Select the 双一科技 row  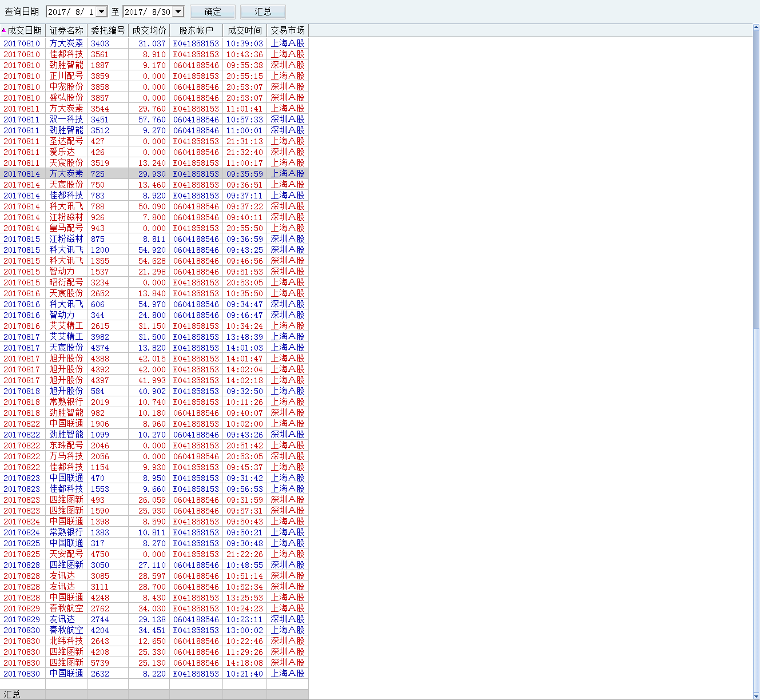tap(154, 120)
